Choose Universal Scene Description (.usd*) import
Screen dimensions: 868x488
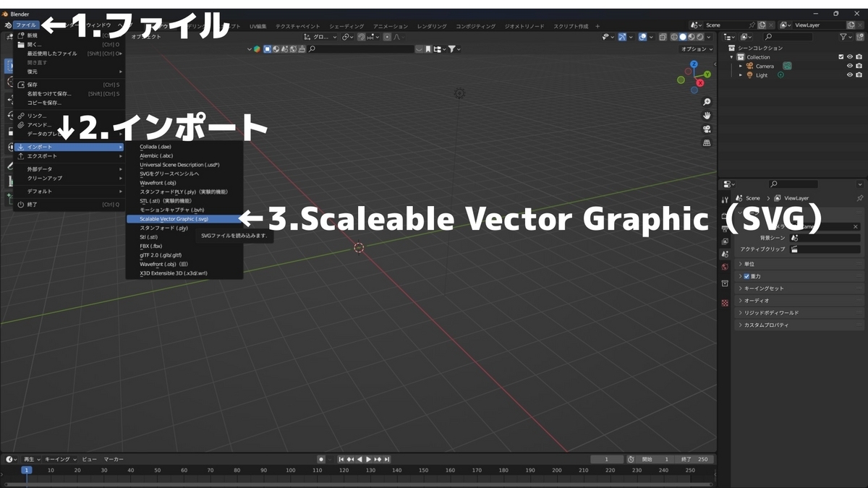click(x=184, y=165)
